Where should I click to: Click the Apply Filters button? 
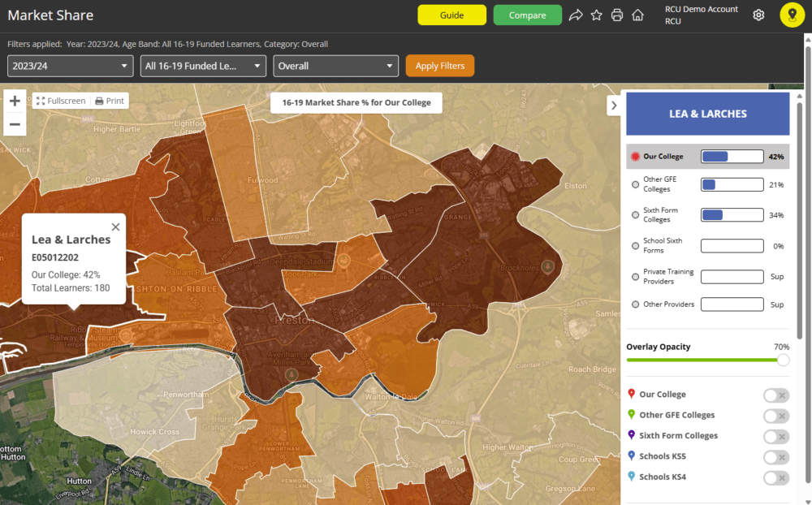(439, 66)
